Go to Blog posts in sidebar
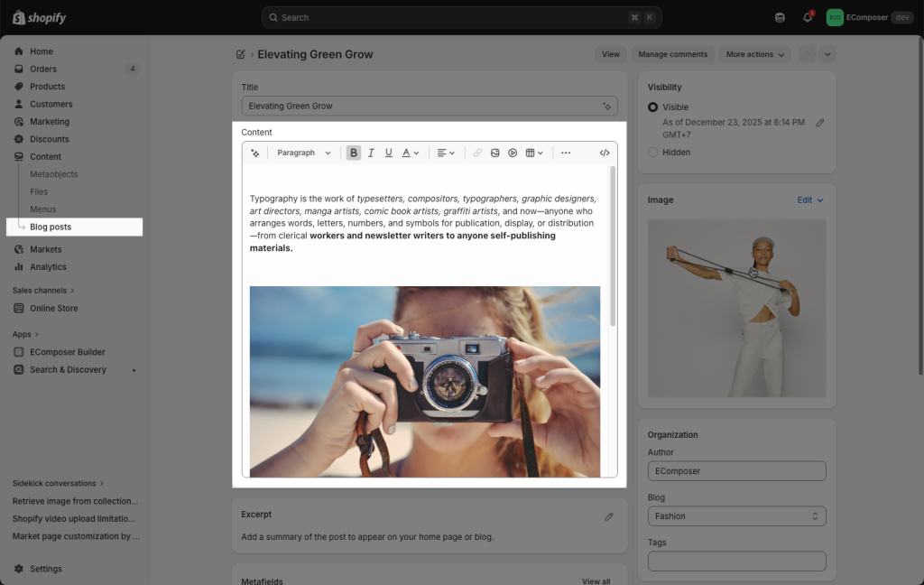The image size is (924, 585). tap(51, 227)
